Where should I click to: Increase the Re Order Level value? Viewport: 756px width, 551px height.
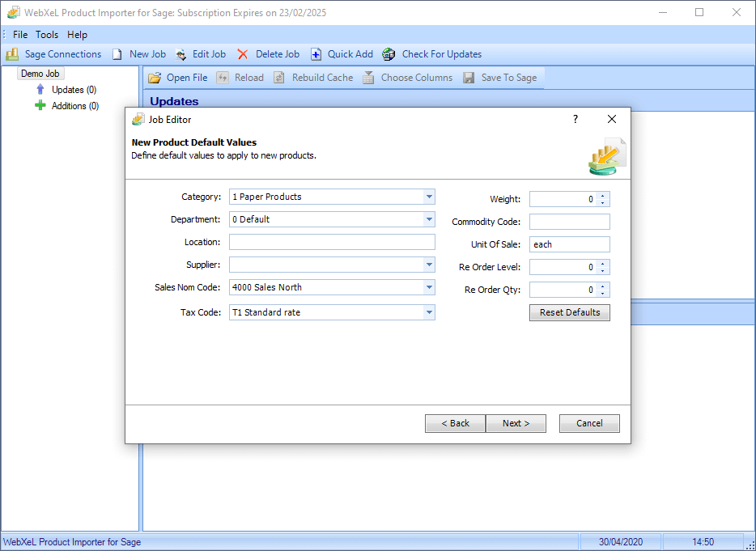tap(603, 264)
